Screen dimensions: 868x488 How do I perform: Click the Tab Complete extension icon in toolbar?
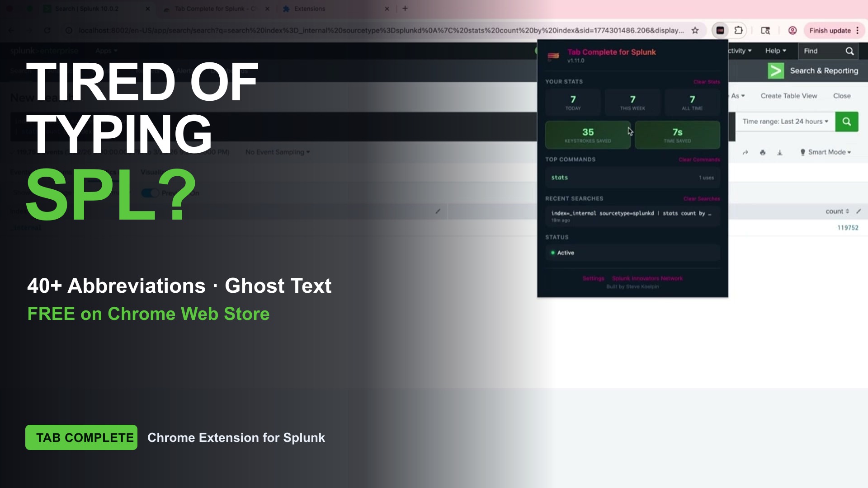click(x=720, y=30)
